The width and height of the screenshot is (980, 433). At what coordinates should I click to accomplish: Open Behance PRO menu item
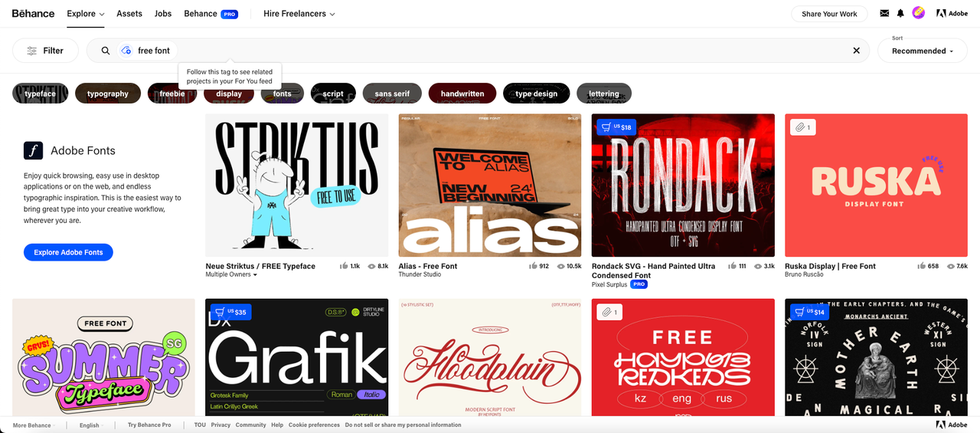pyautogui.click(x=211, y=13)
